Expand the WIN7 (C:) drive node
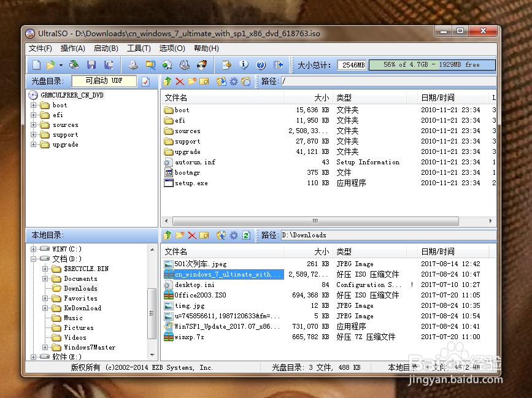 pyautogui.click(x=33, y=249)
